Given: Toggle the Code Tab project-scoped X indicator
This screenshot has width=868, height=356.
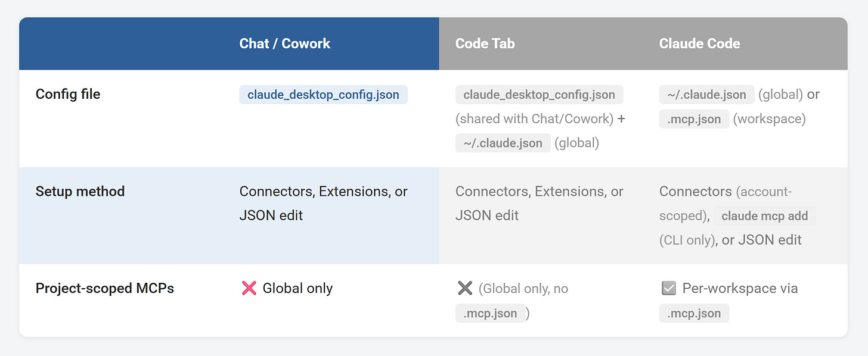Looking at the screenshot, I should (466, 288).
